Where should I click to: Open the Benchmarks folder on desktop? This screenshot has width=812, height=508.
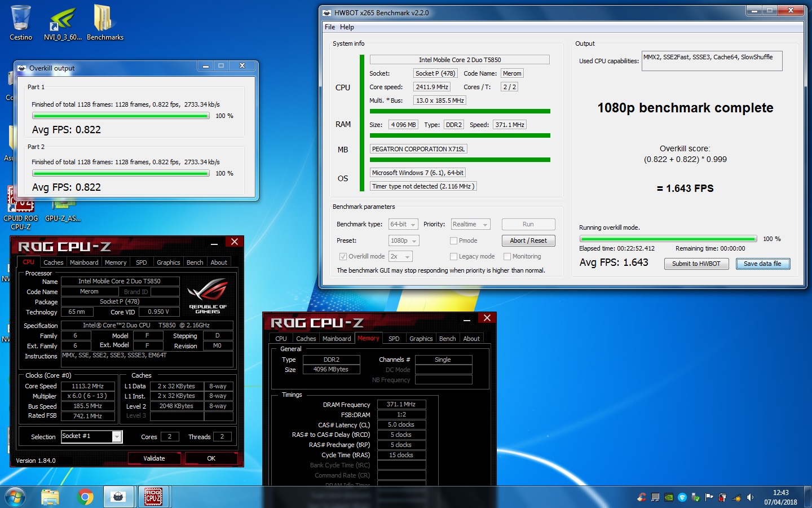pos(105,23)
